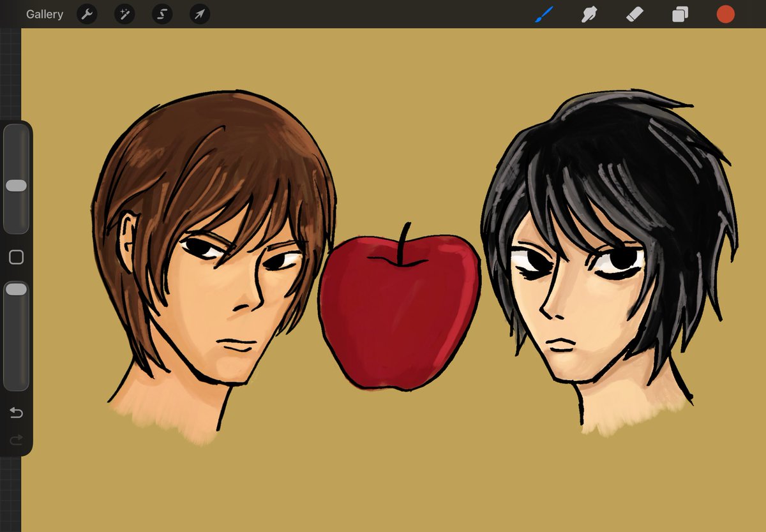Select the Brush tool

click(544, 14)
